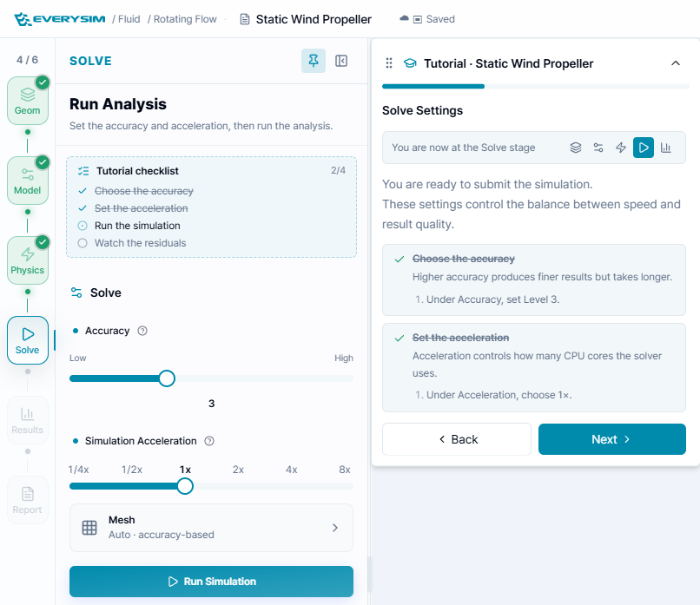Open the Rotating Flow breadcrumb
The height and width of the screenshot is (605, 700).
pyautogui.click(x=185, y=19)
